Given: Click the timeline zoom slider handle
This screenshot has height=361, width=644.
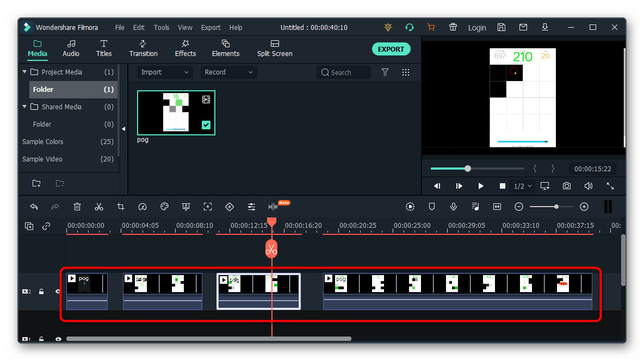Looking at the screenshot, I should point(556,207).
